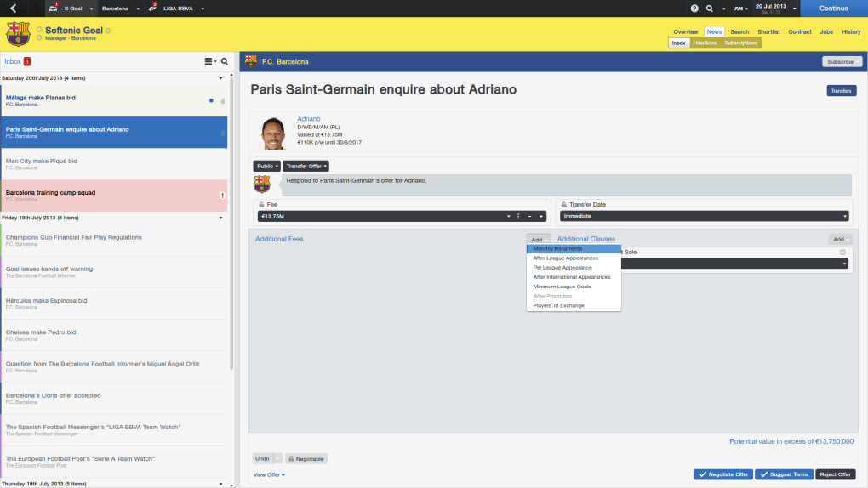Click the Barcelona crest beside the response message
Viewport: 868px width, 488px height.
262,184
